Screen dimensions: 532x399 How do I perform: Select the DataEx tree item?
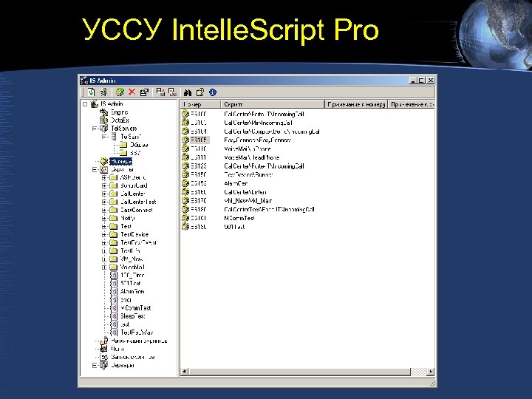(120, 120)
